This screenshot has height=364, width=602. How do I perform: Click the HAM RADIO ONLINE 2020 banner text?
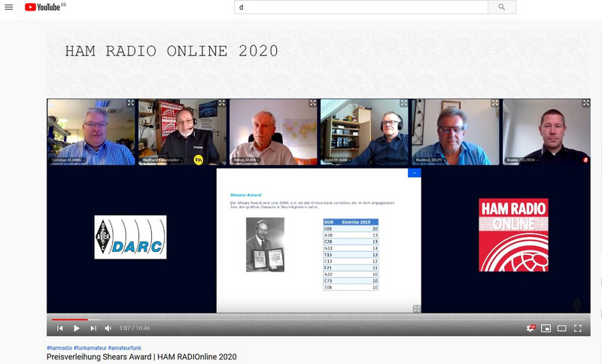(x=172, y=51)
